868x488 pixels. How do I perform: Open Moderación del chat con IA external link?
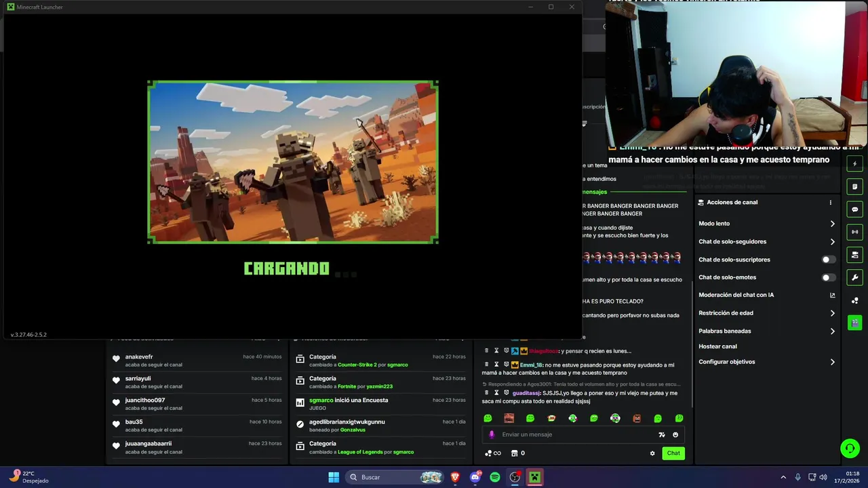832,295
